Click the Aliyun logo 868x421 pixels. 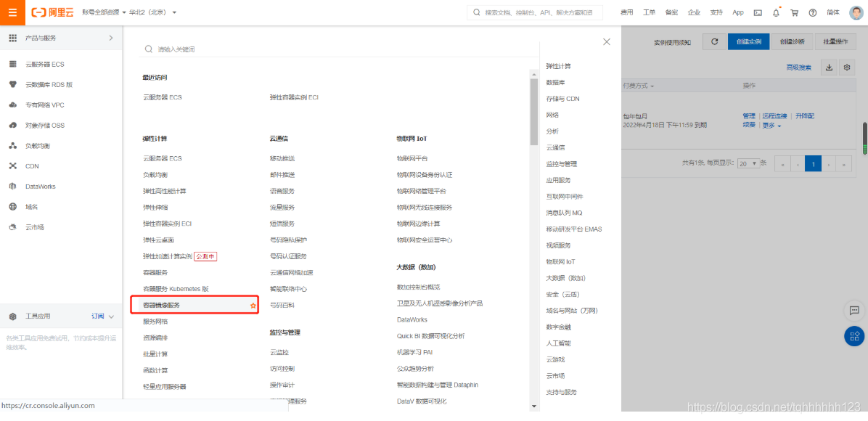coord(53,12)
